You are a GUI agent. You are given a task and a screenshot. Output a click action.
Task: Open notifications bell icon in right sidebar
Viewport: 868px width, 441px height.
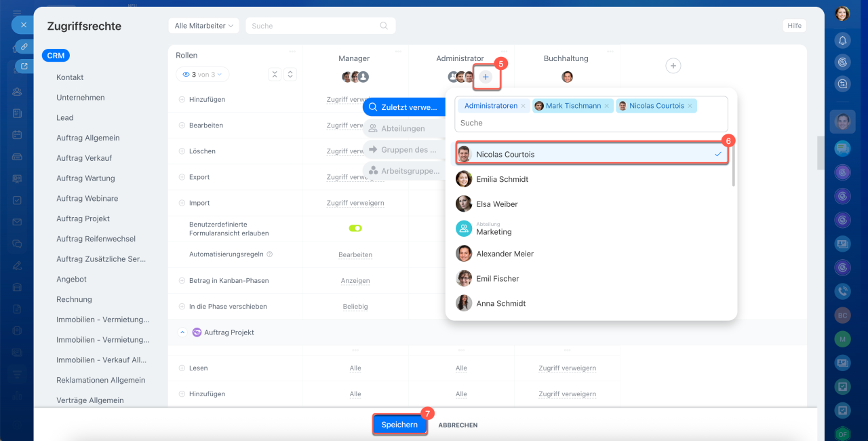pos(842,40)
